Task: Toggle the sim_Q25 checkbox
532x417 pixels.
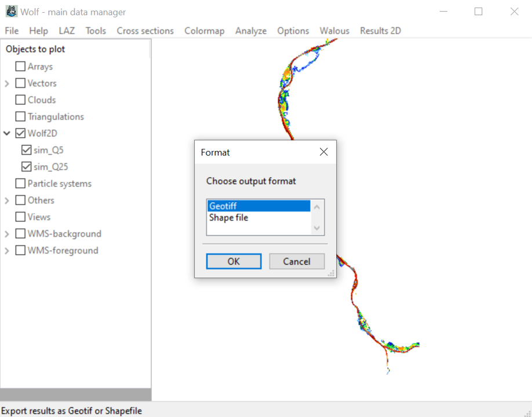Action: tap(26, 167)
